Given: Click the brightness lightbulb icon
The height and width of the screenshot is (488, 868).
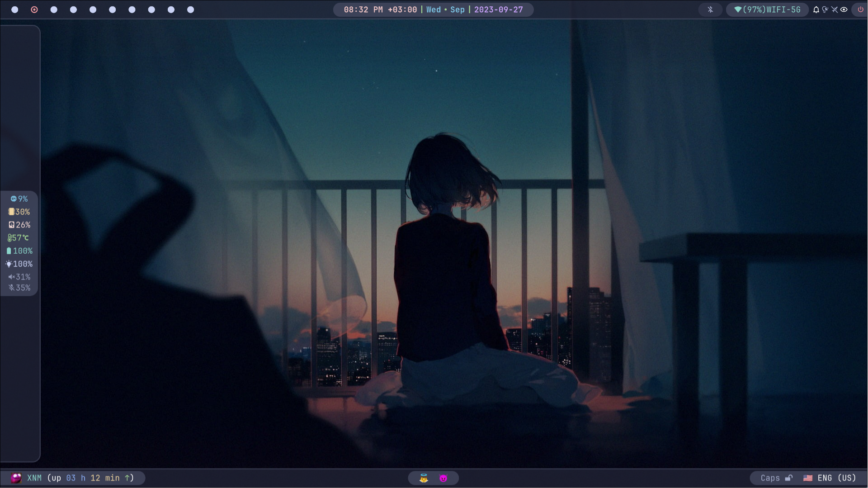Looking at the screenshot, I should point(9,264).
